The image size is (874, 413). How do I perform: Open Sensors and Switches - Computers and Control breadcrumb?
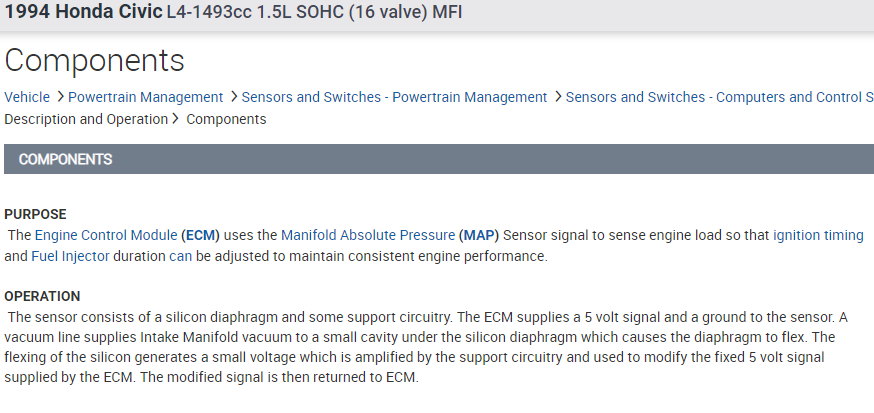719,97
